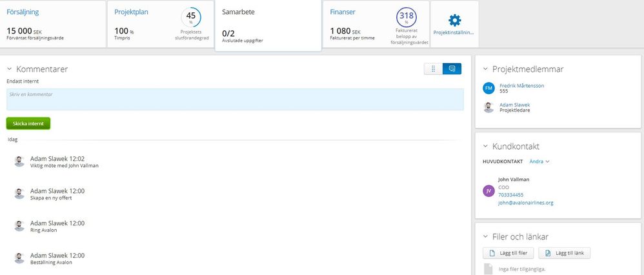Open the Finanser tab card
Image resolution: width=644 pixels, height=275 pixels.
[376, 24]
